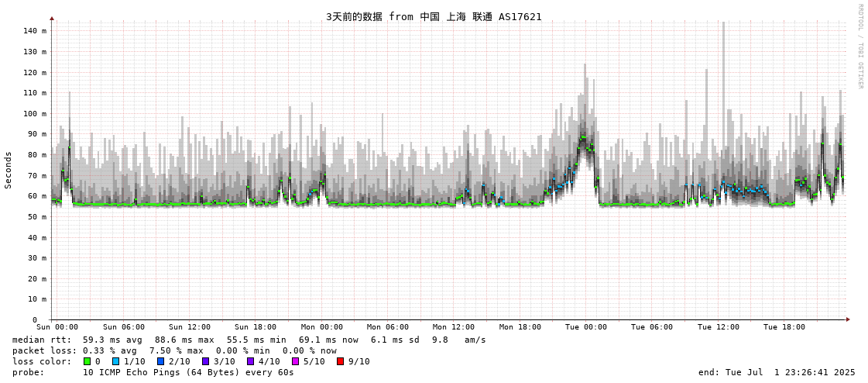Click the '40 m' y-axis value
Screen dimensions: 868x383
(x=36, y=238)
